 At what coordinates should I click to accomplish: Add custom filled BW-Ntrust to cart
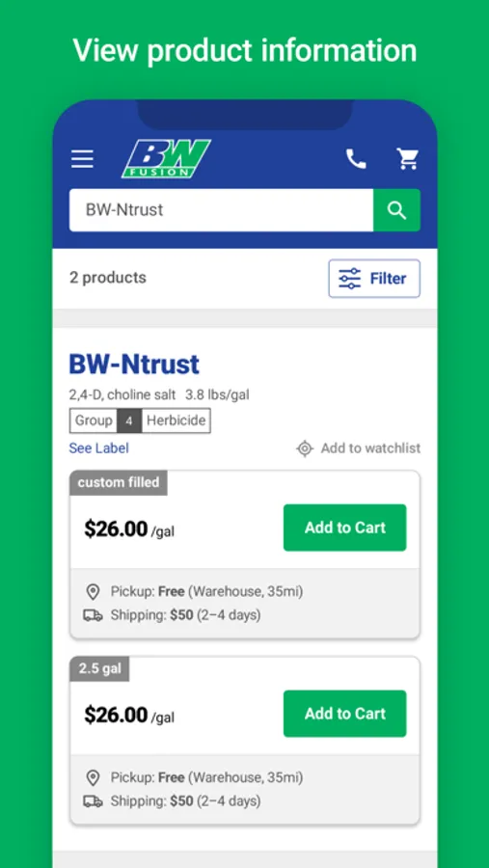tap(344, 528)
